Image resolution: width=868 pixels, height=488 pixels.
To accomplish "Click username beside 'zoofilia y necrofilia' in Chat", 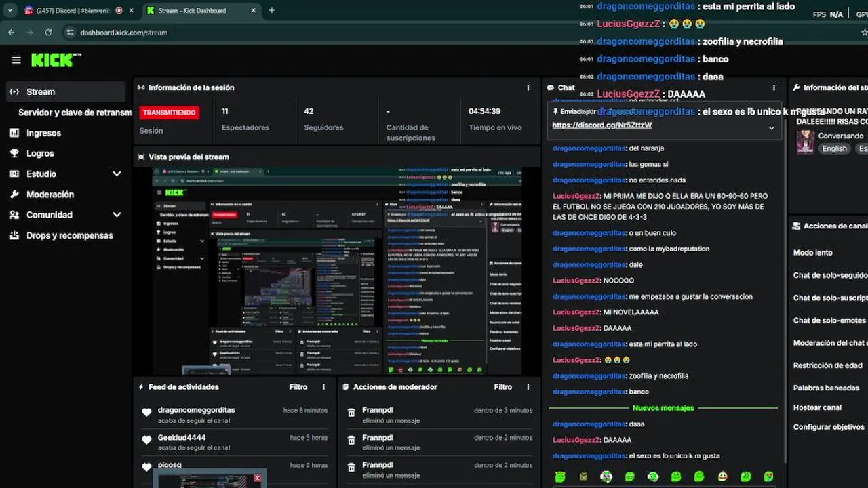I will coord(589,376).
